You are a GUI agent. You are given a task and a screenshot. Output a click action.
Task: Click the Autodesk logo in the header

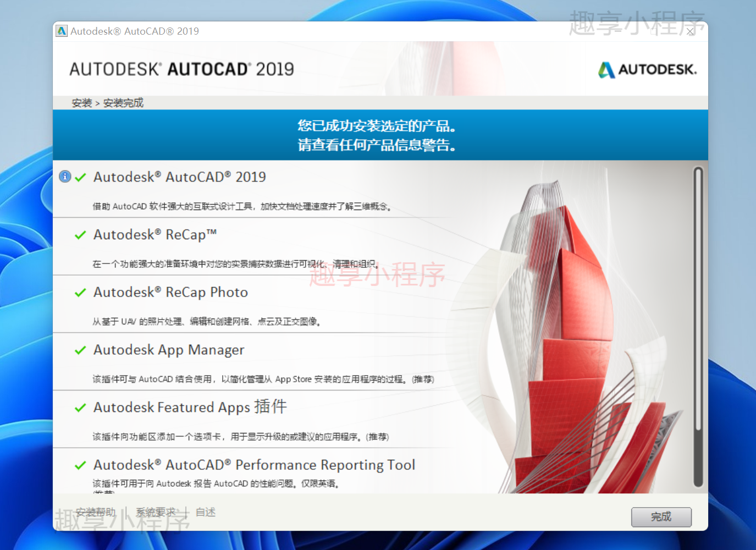click(x=647, y=70)
